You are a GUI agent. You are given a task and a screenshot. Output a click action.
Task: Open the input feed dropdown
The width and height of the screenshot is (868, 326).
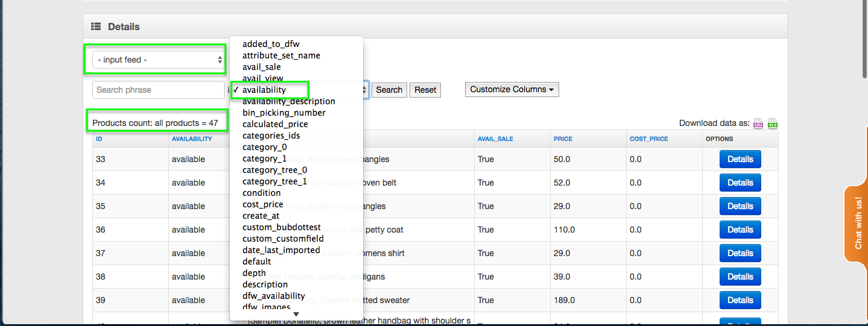(159, 60)
